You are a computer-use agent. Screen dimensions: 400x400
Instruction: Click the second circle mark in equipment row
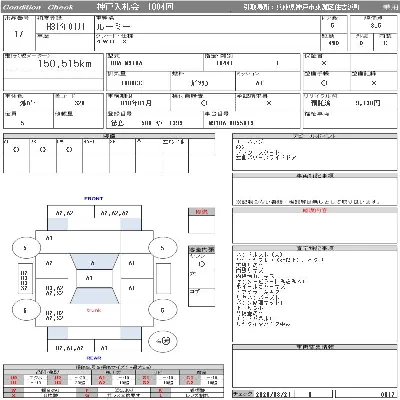(43, 150)
